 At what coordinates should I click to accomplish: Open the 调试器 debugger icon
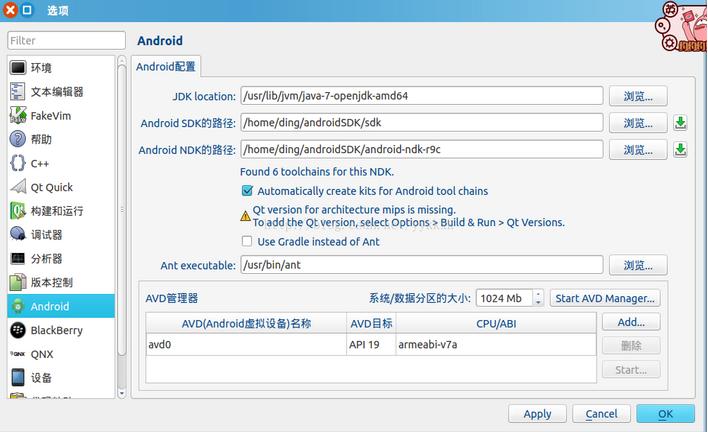click(18, 234)
